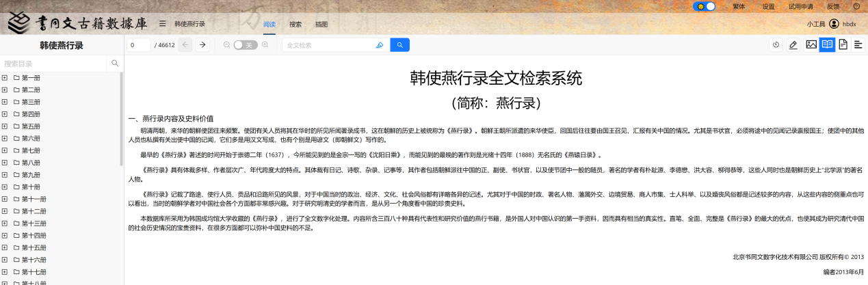868x285 pixels.
Task: Click the pencil annotation icon
Action: 793,45
